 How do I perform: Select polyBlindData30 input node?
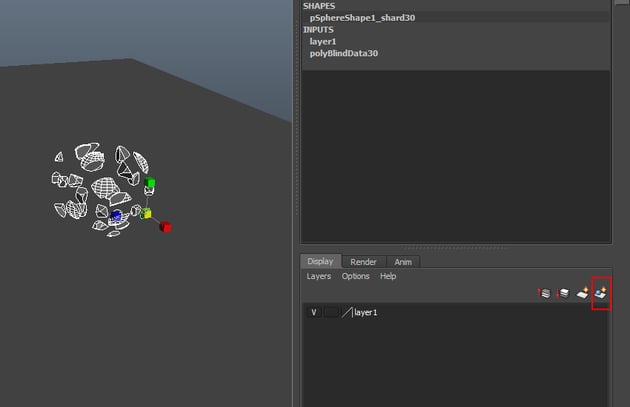tap(344, 53)
